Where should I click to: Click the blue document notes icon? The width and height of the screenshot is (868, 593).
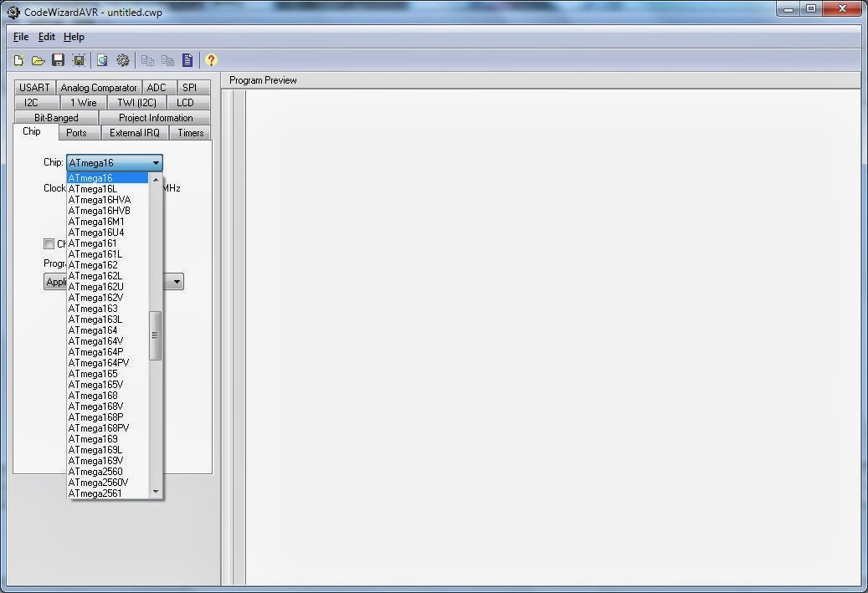pyautogui.click(x=187, y=60)
